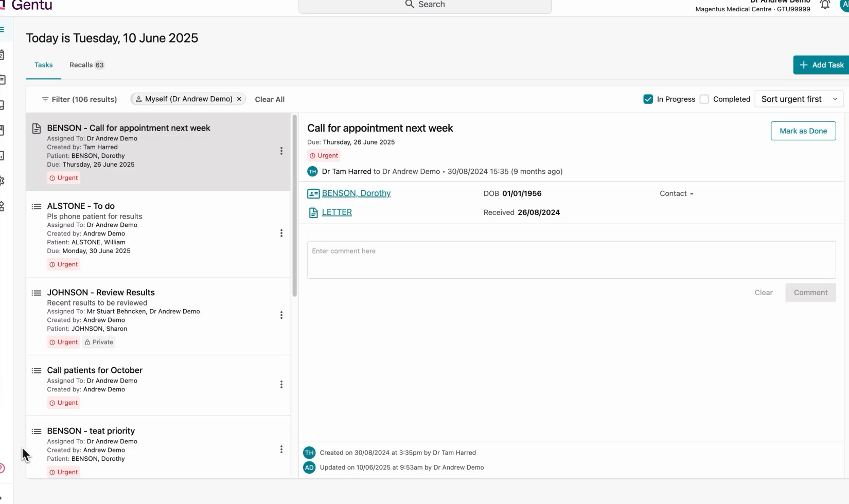The height and width of the screenshot is (504, 849).
Task: Select the JOHNSON - Review Results task
Action: [x=158, y=316]
